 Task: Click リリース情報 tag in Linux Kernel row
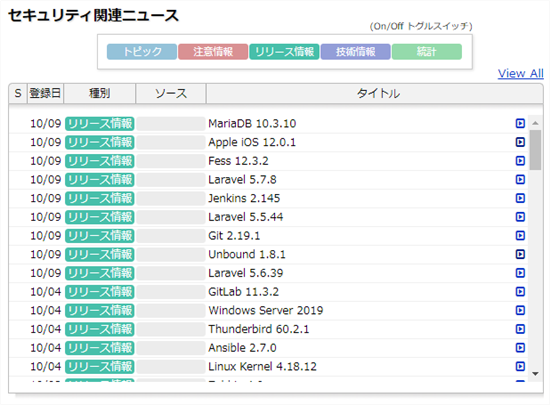[x=100, y=366]
